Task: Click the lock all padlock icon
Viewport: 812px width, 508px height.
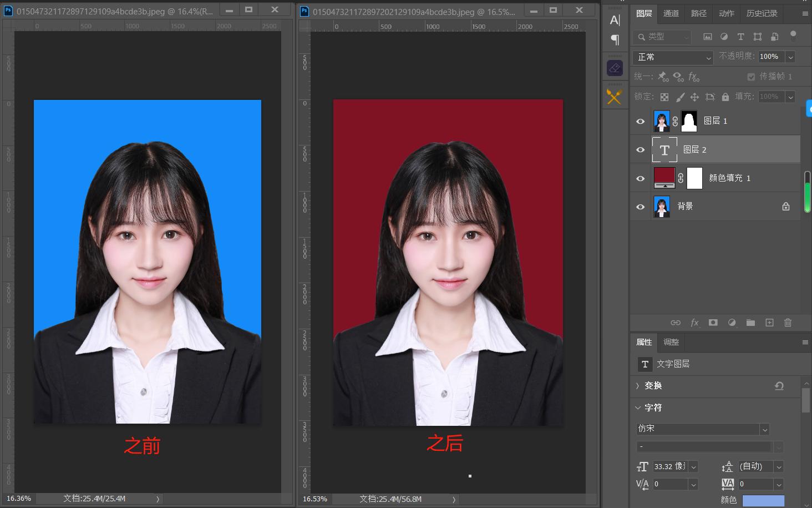Action: tap(725, 97)
